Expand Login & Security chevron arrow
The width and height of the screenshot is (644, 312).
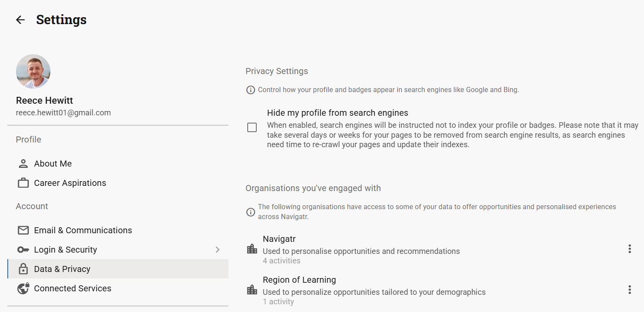pyautogui.click(x=218, y=250)
